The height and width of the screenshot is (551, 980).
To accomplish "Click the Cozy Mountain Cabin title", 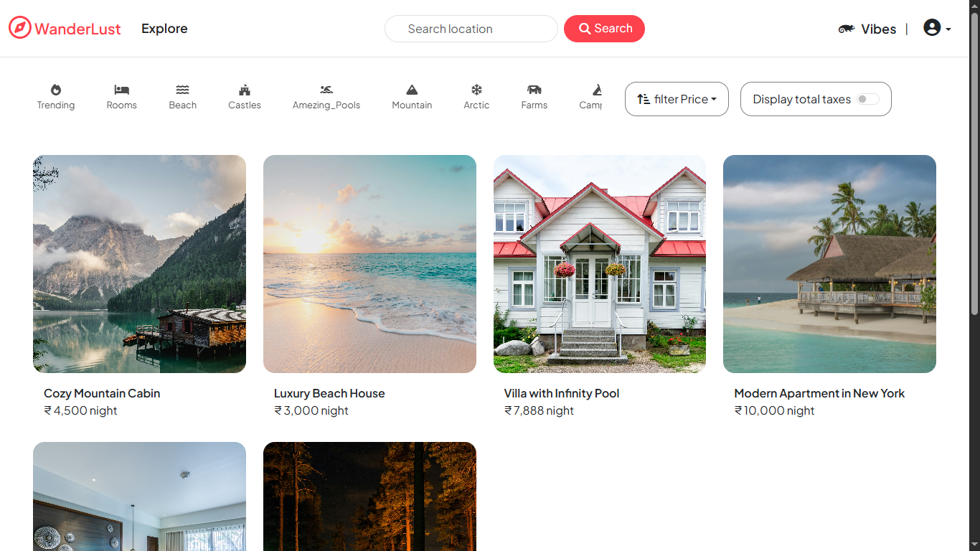I will point(102,393).
